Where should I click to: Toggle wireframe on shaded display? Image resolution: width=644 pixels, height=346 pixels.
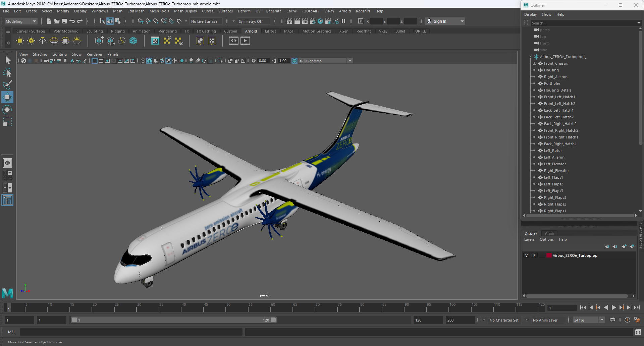pyautogui.click(x=162, y=61)
